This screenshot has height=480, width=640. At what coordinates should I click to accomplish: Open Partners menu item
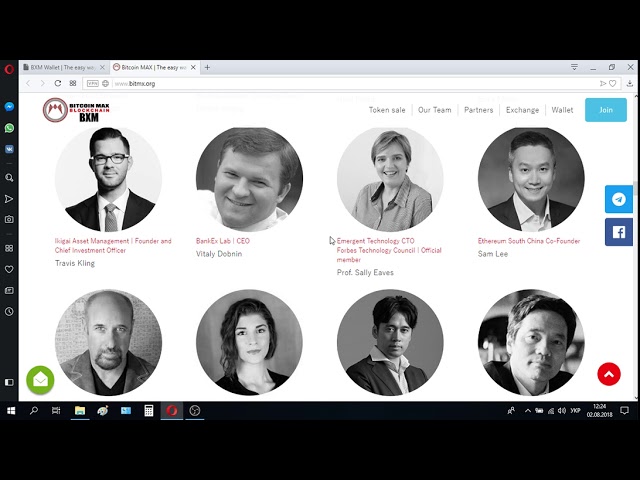pyautogui.click(x=478, y=110)
